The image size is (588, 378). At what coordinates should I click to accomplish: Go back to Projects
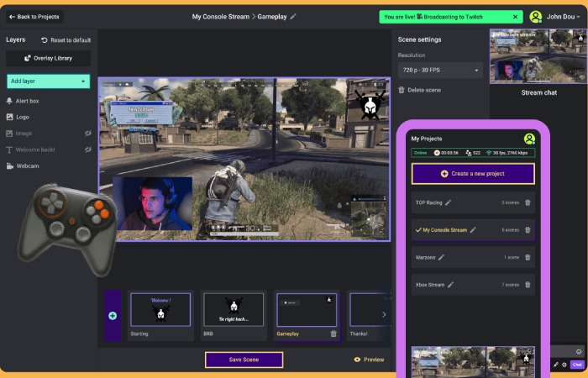tap(34, 17)
